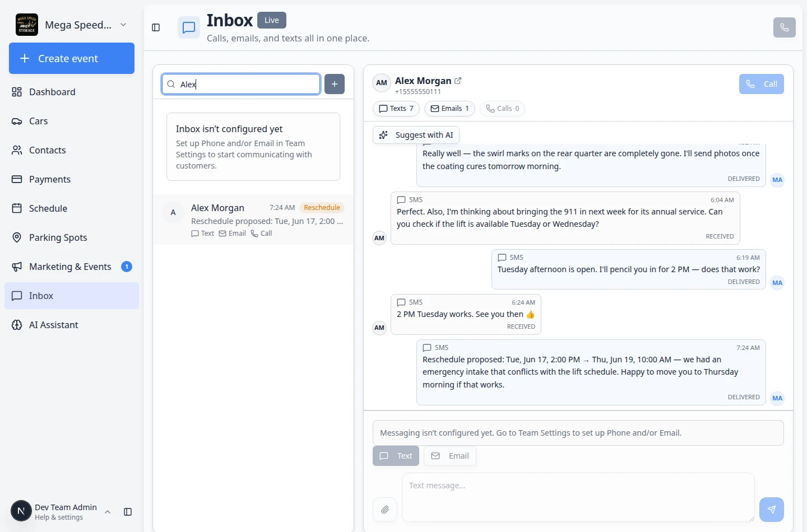The width and height of the screenshot is (807, 532).
Task: Switch composer to Email mode
Action: (450, 456)
